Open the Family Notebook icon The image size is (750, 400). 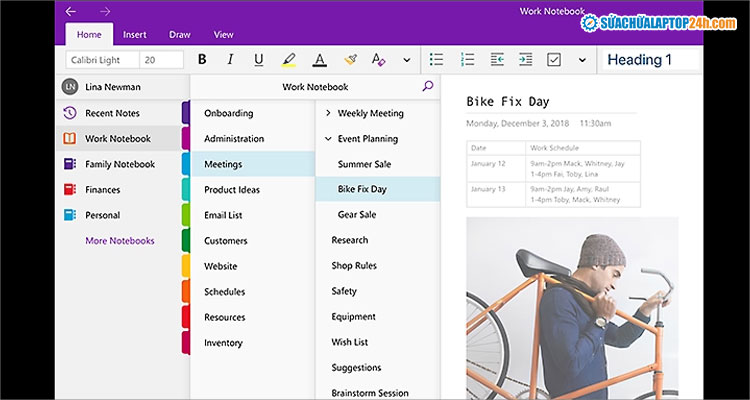click(x=70, y=164)
